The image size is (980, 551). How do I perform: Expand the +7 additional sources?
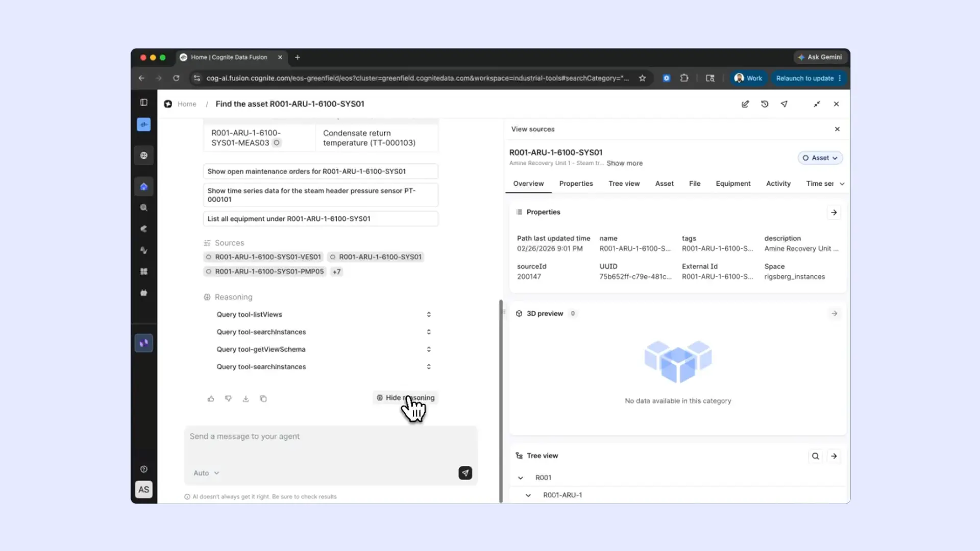tap(337, 272)
